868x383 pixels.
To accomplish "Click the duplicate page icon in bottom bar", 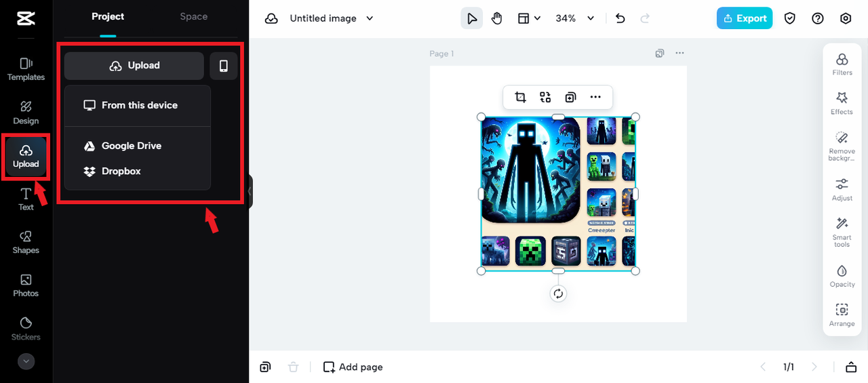I will pyautogui.click(x=265, y=367).
